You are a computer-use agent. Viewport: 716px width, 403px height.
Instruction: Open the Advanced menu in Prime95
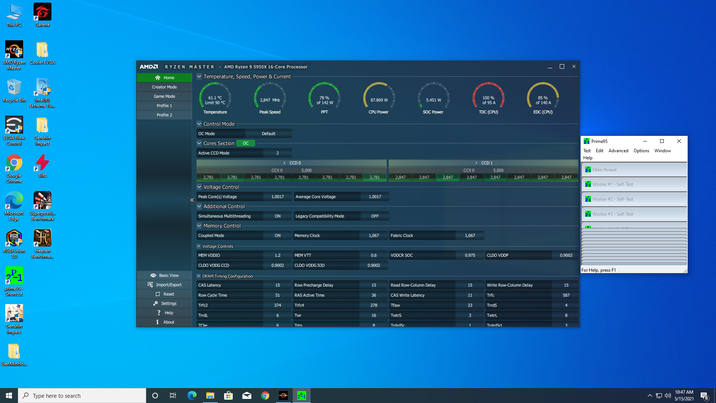[x=618, y=151]
